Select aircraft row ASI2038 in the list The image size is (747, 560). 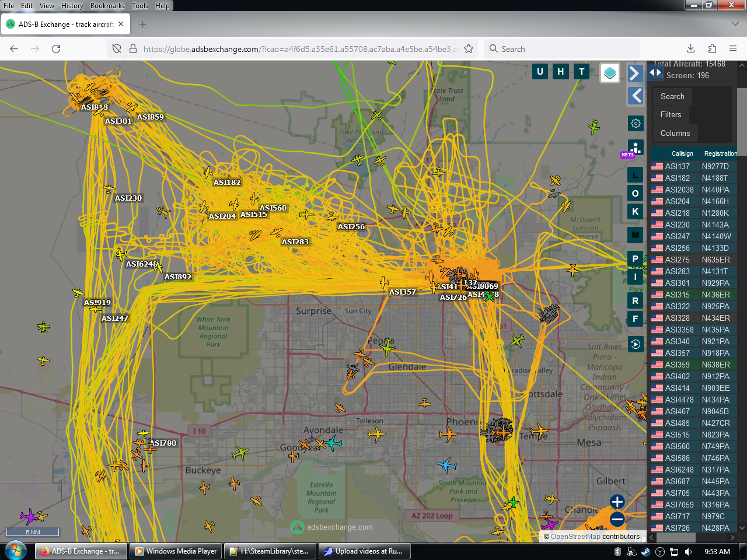[x=693, y=190]
